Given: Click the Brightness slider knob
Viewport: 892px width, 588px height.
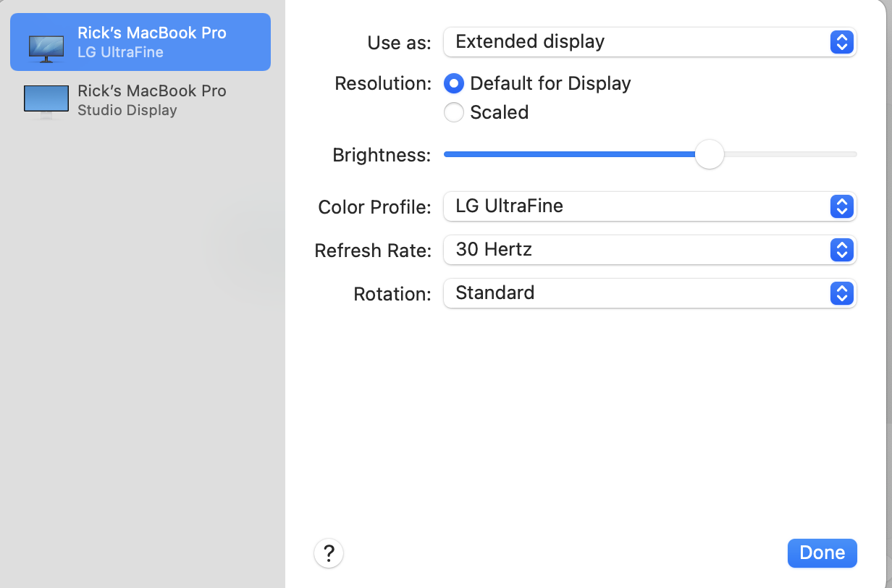Looking at the screenshot, I should [710, 154].
